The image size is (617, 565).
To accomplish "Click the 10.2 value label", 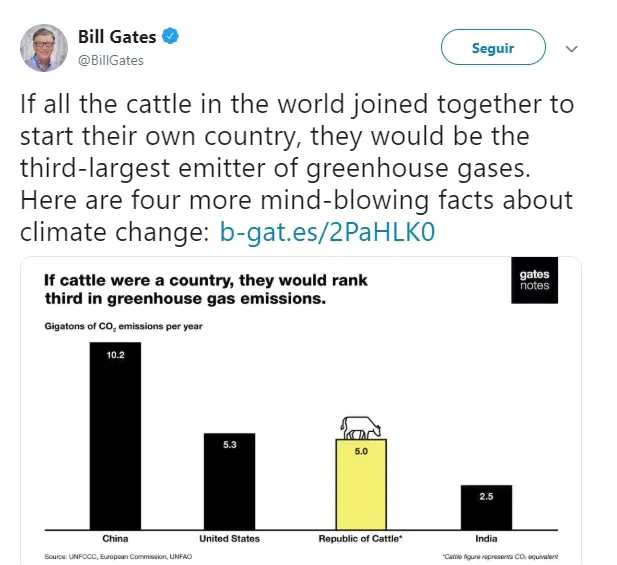I will click(x=114, y=354).
